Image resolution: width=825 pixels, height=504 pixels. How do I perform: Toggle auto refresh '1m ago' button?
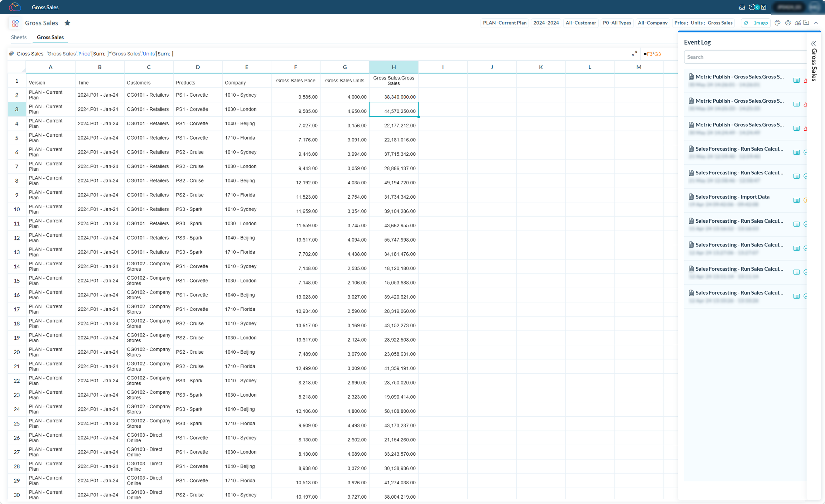(756, 23)
